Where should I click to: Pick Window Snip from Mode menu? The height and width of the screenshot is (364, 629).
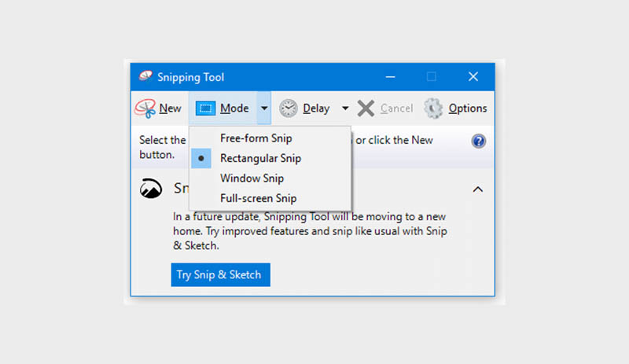click(x=270, y=178)
